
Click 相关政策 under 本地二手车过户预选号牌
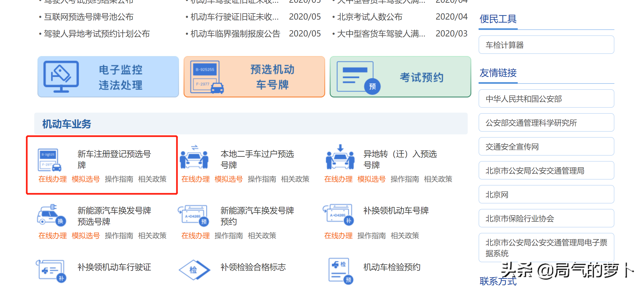coord(295,179)
